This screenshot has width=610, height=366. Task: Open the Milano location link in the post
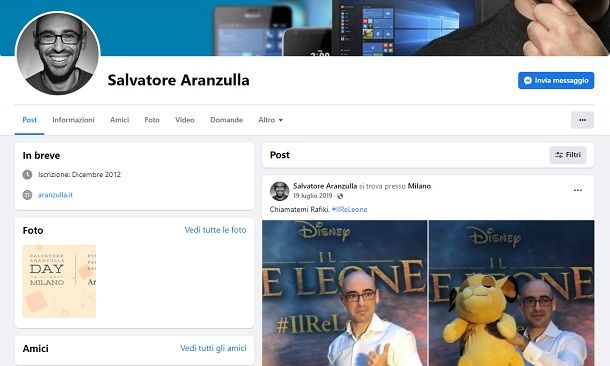419,186
